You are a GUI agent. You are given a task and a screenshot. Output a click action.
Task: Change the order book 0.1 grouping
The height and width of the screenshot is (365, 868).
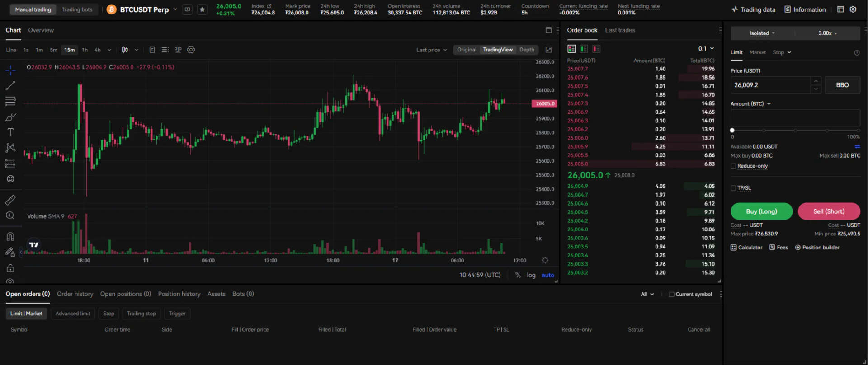(x=706, y=49)
